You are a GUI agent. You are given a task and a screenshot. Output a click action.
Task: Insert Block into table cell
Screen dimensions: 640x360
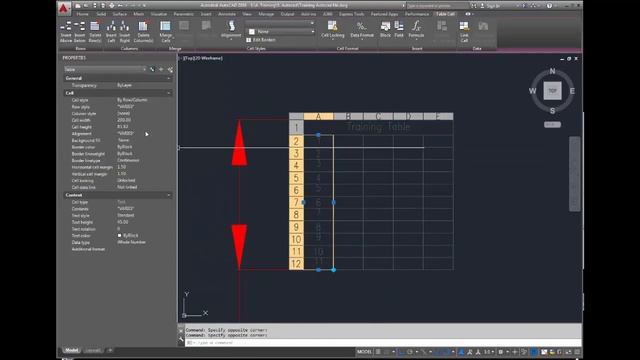tap(385, 29)
